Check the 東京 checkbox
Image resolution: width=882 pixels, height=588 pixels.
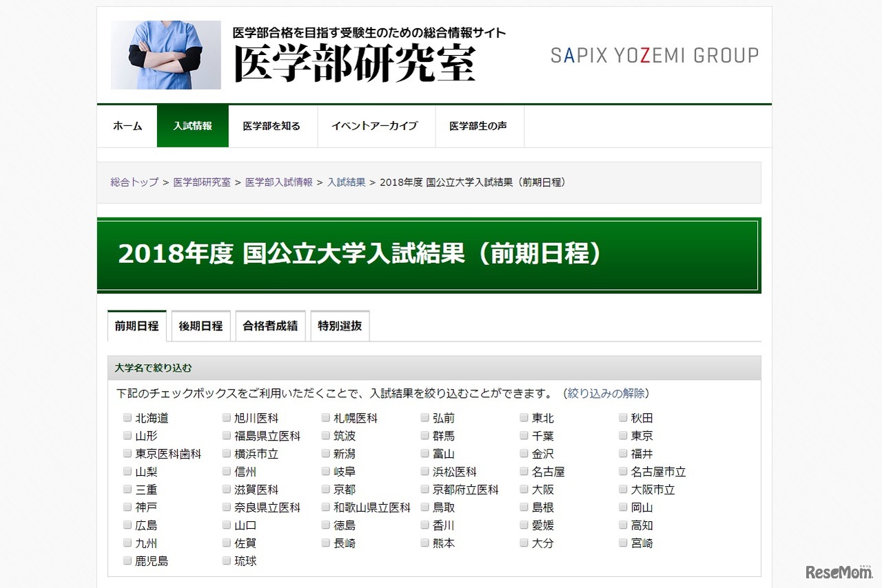point(623,435)
